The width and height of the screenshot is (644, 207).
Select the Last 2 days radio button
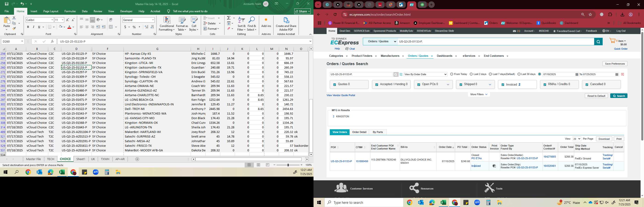471,74
